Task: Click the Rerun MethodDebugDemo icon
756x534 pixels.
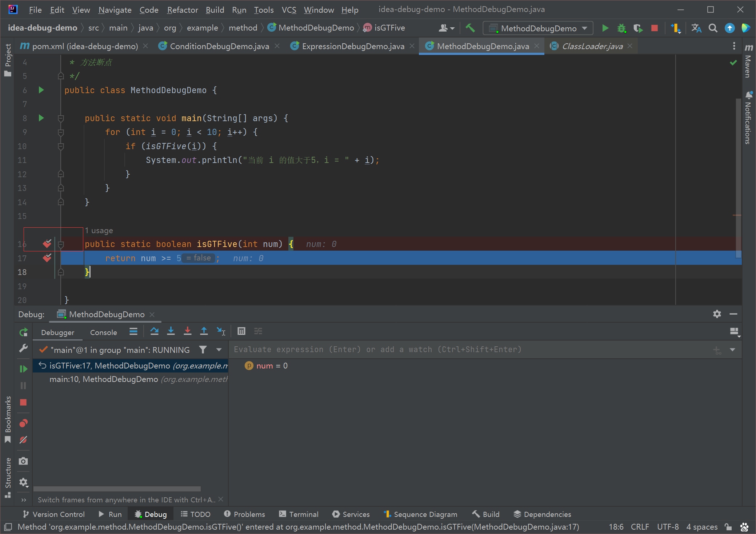Action: 23,332
